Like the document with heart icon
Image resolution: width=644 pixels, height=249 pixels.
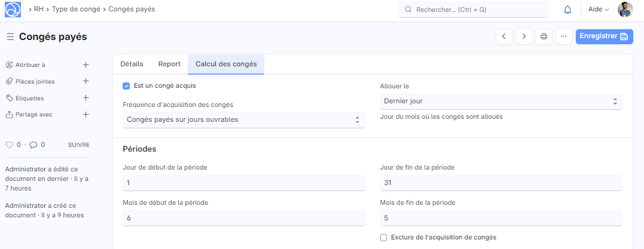(9, 145)
